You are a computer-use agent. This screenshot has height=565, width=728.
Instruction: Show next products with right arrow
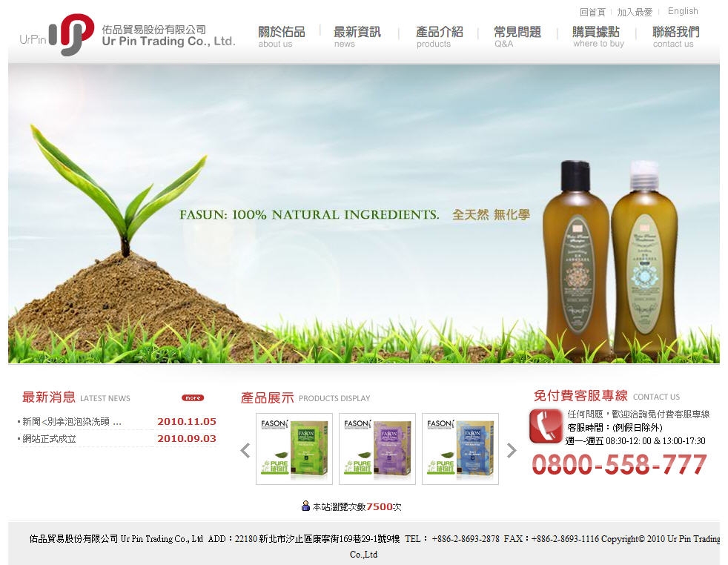coord(512,450)
